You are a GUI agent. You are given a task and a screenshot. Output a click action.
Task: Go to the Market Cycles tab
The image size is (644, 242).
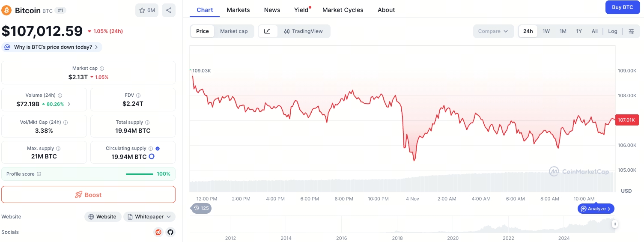(x=343, y=10)
